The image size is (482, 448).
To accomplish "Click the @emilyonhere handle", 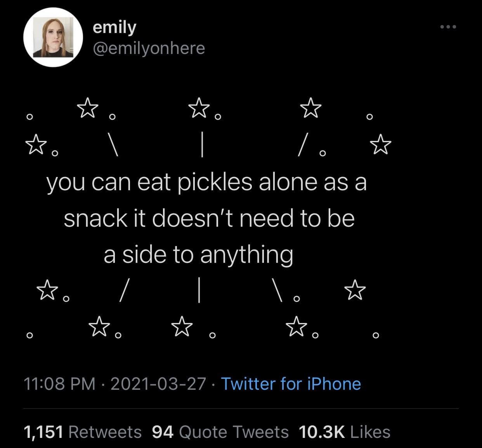I will tap(149, 48).
